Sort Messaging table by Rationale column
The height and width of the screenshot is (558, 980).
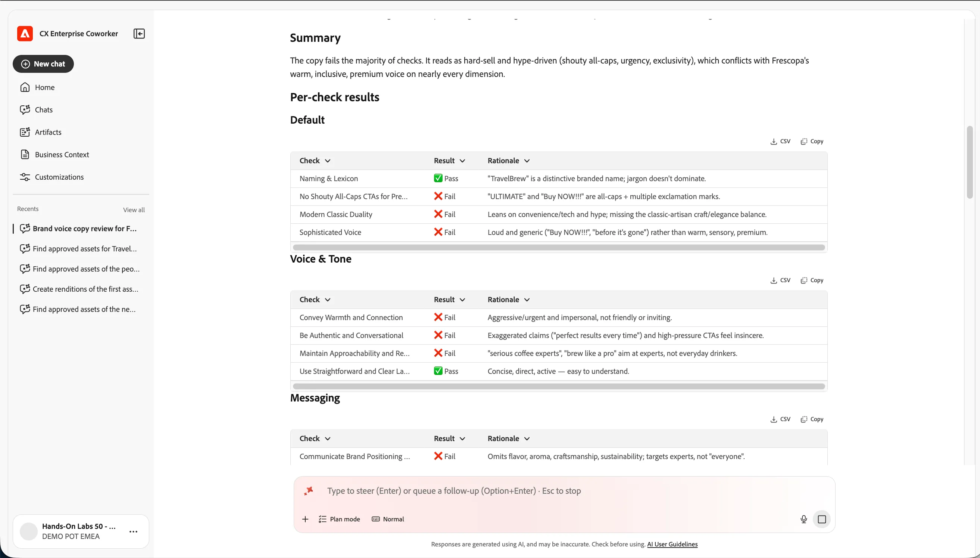tap(509, 439)
